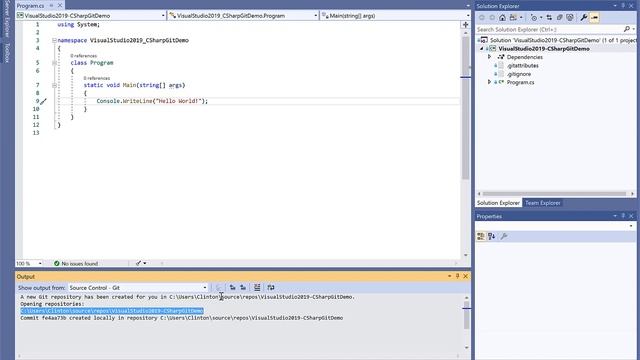
Task: Open the Toolbox side tab
Action: pos(7,53)
